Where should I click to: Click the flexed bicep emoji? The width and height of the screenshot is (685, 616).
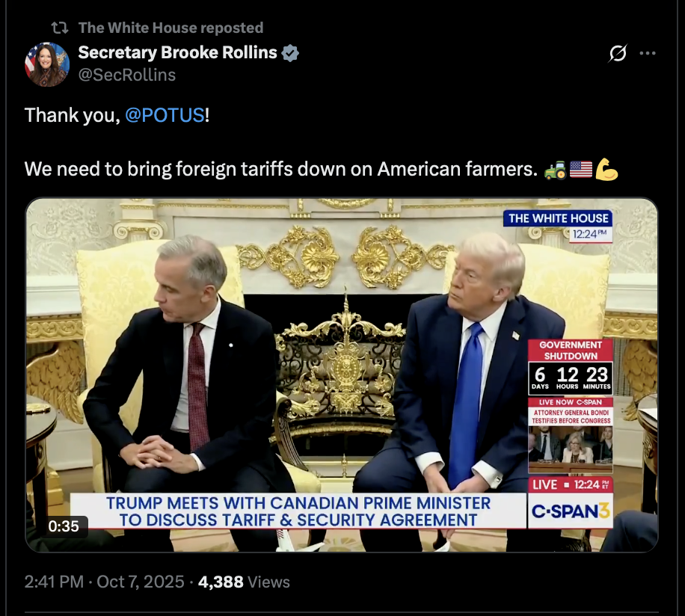[606, 170]
